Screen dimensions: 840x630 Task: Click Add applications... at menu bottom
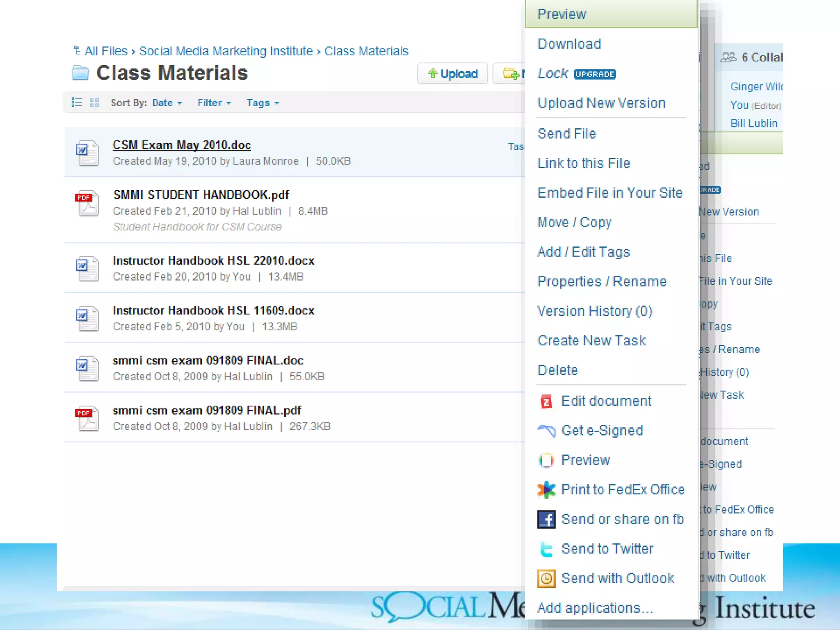(x=595, y=608)
